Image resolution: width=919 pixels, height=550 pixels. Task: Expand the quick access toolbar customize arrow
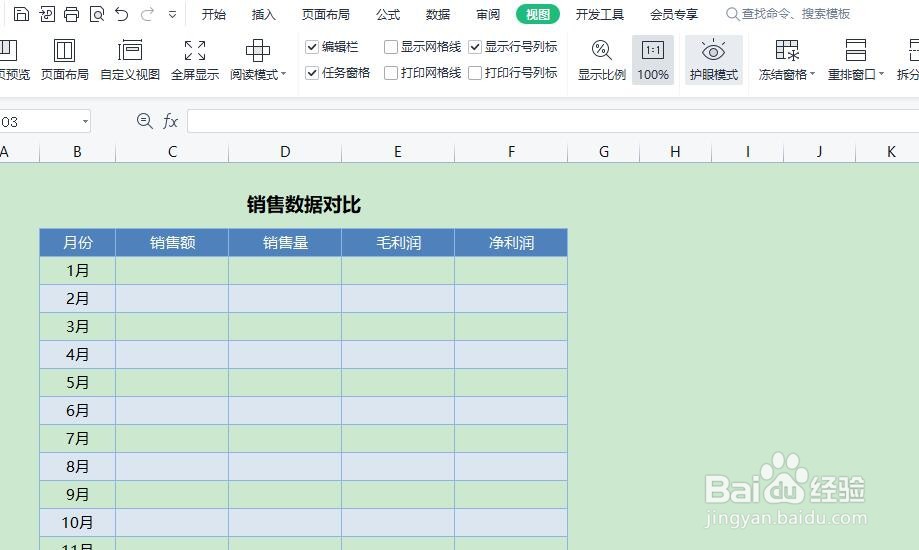pyautogui.click(x=172, y=14)
